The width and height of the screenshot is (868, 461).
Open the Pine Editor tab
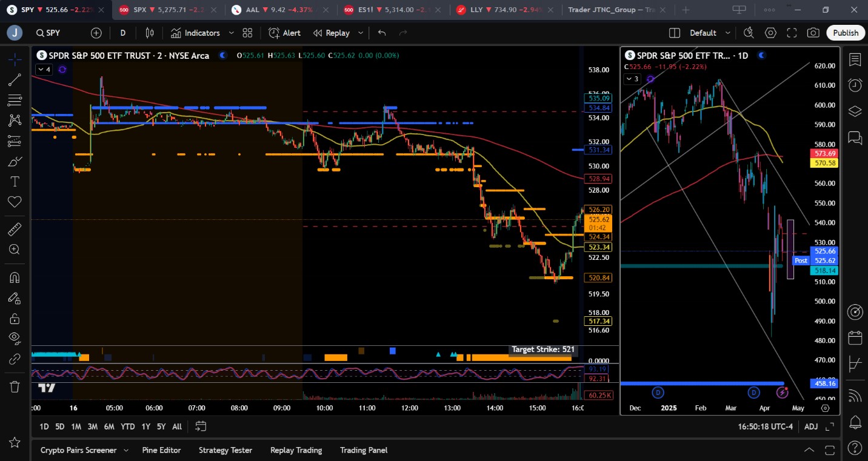click(161, 450)
